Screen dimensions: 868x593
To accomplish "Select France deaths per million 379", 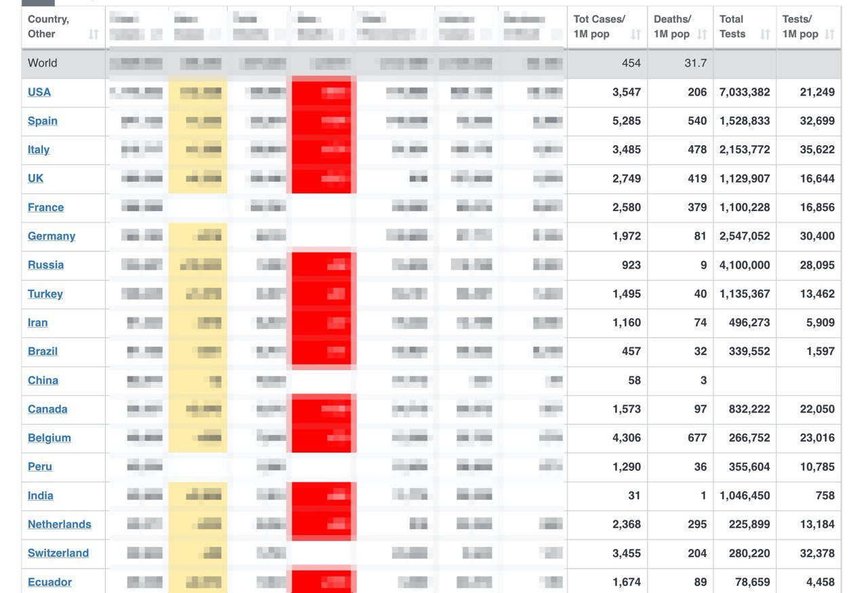I will 697,208.
